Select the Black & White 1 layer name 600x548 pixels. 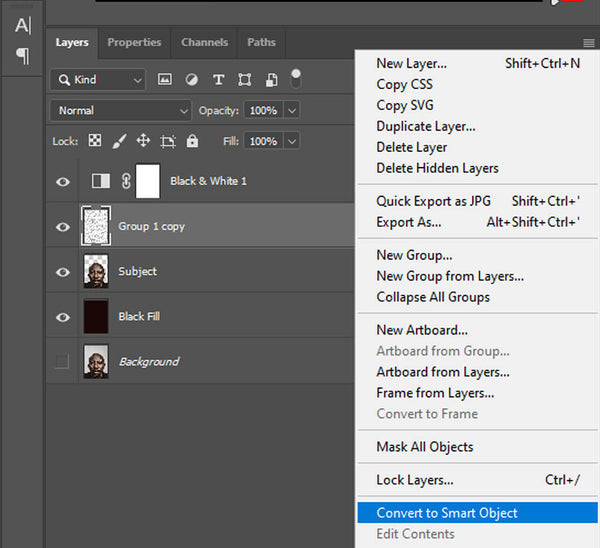209,181
